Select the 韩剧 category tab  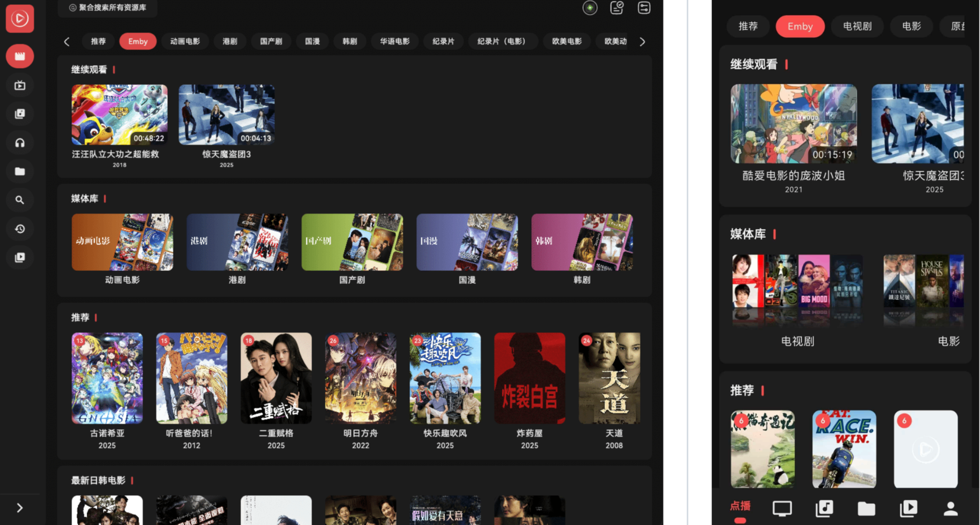[350, 41]
